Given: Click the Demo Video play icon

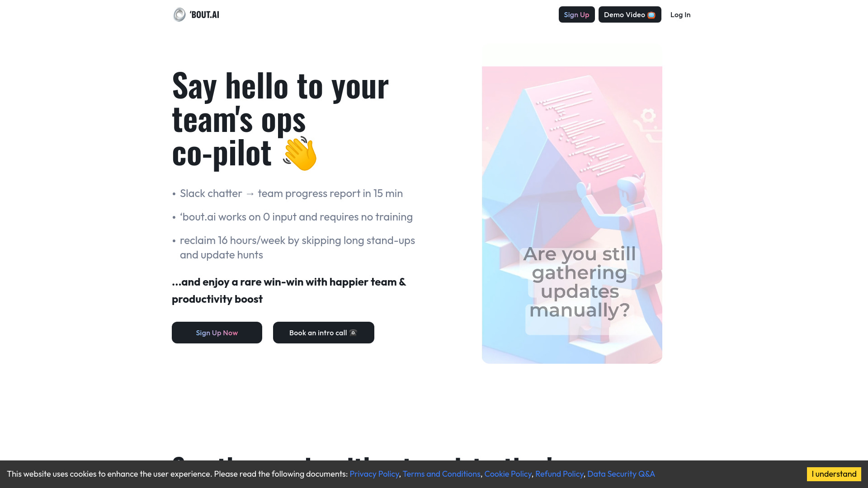Looking at the screenshot, I should [651, 14].
